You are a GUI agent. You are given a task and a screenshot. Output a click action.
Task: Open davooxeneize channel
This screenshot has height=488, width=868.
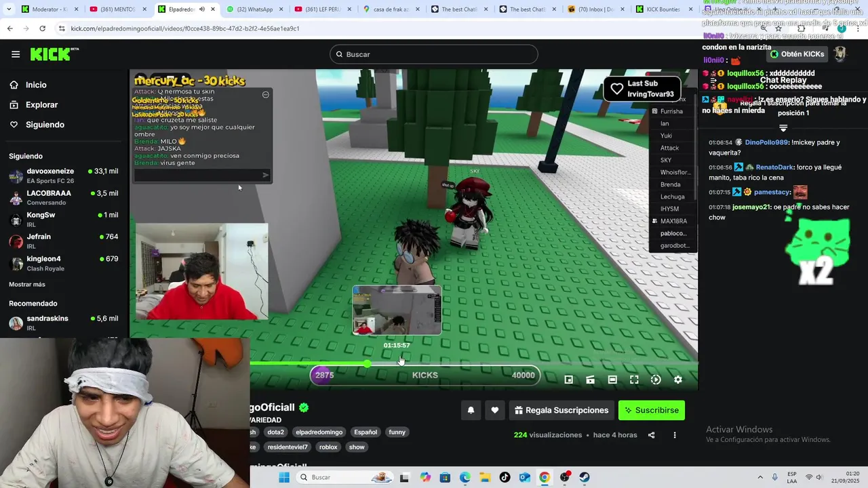[64, 176]
